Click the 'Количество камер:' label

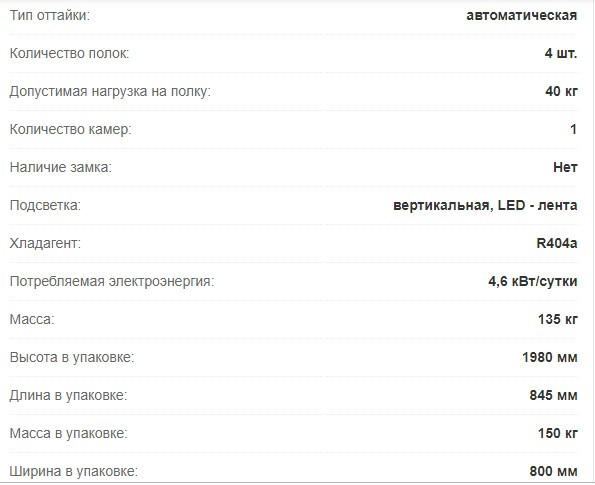pyautogui.click(x=70, y=129)
